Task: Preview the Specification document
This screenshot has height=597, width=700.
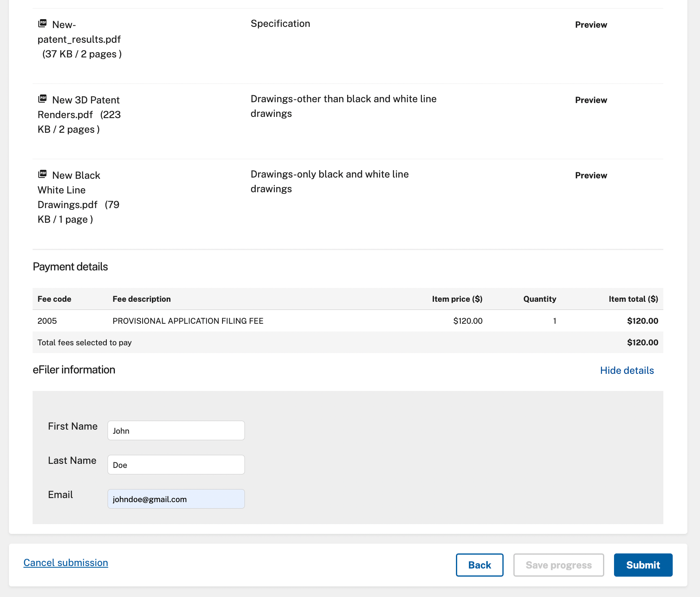Action: pos(591,25)
